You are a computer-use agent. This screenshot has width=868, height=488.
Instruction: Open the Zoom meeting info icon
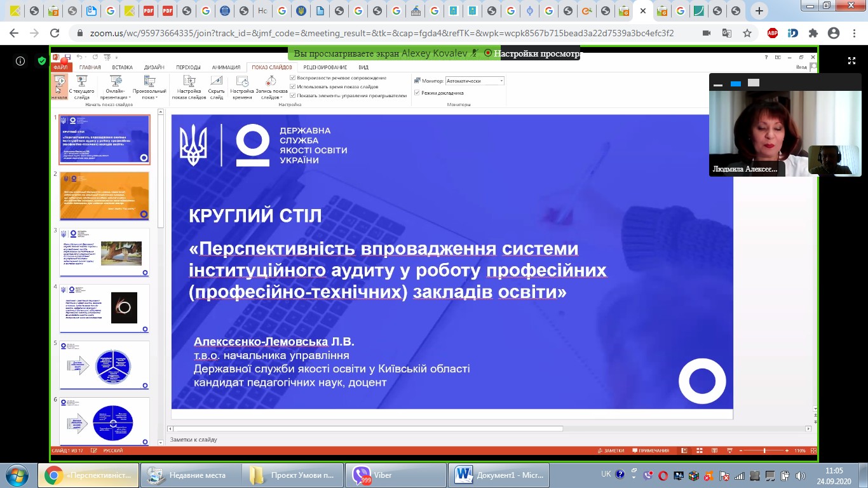click(x=20, y=61)
